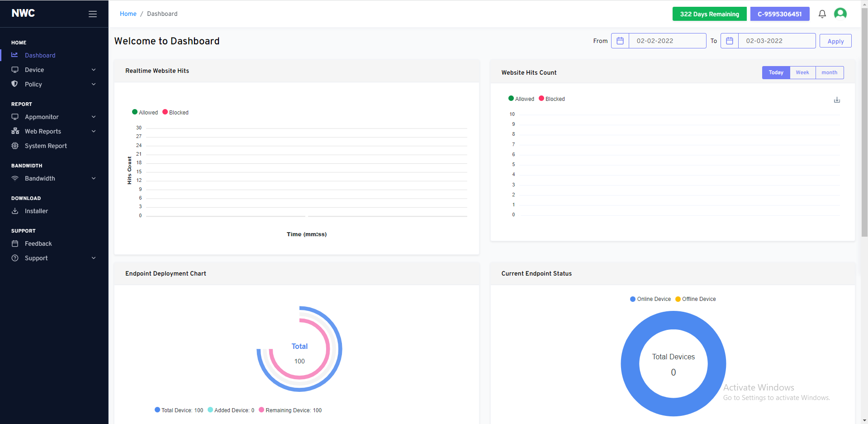Toggle Blocked legend in Realtime Website Hits

point(175,112)
